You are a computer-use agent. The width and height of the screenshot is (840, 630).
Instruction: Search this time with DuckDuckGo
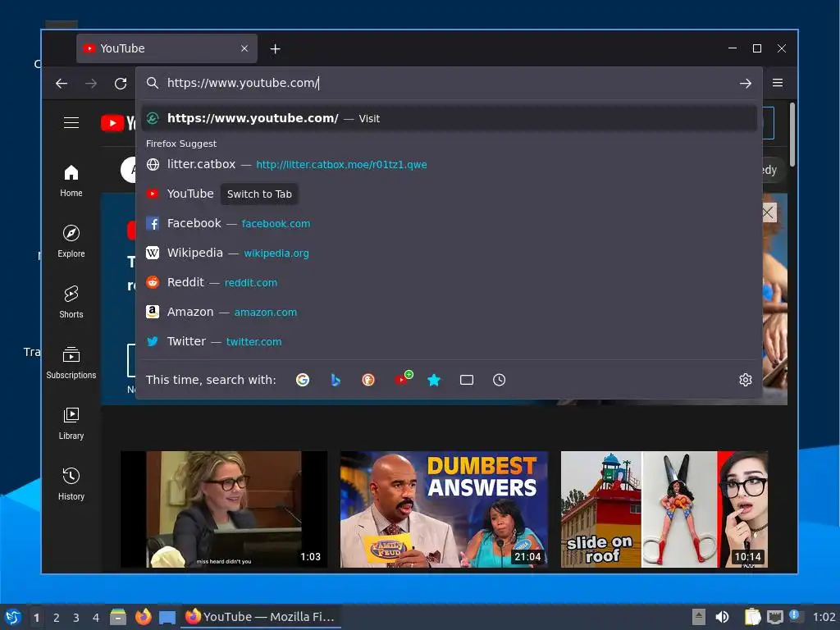click(368, 380)
